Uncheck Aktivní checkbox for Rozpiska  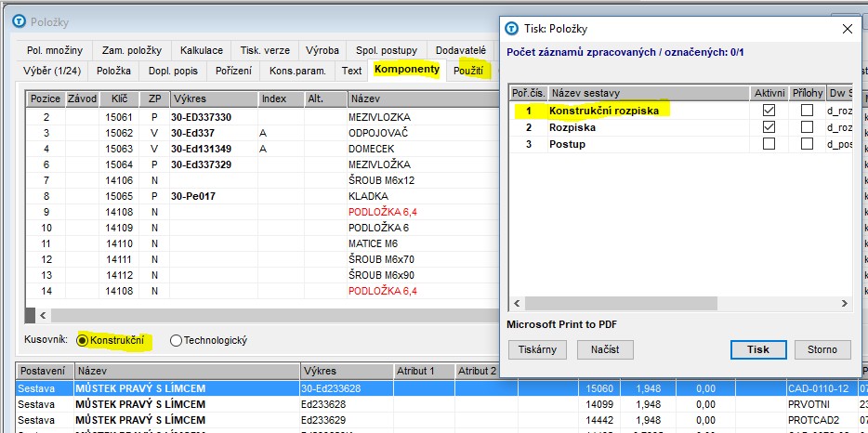click(x=769, y=127)
